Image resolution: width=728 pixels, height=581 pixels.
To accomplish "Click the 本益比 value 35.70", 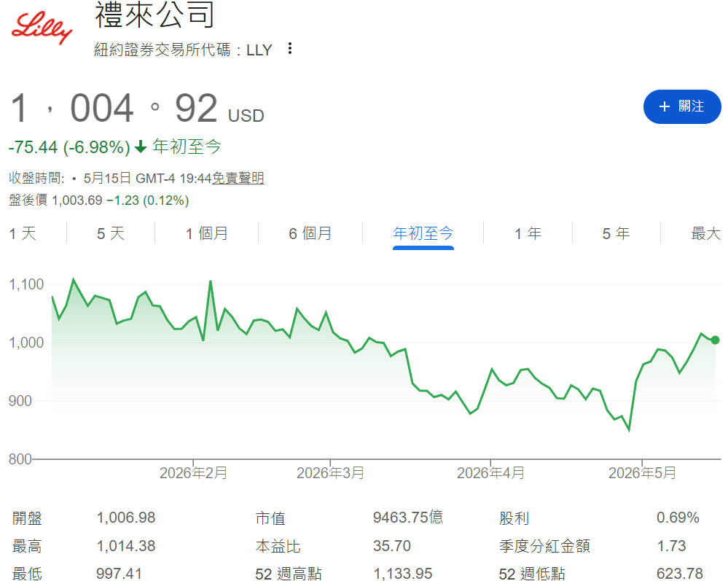I will coord(392,546).
